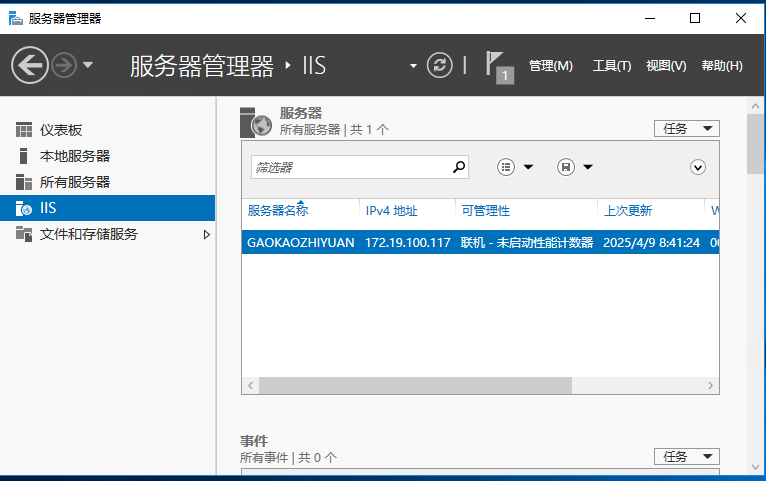Refresh the Server Manager view
This screenshot has width=766, height=481.
tap(439, 65)
